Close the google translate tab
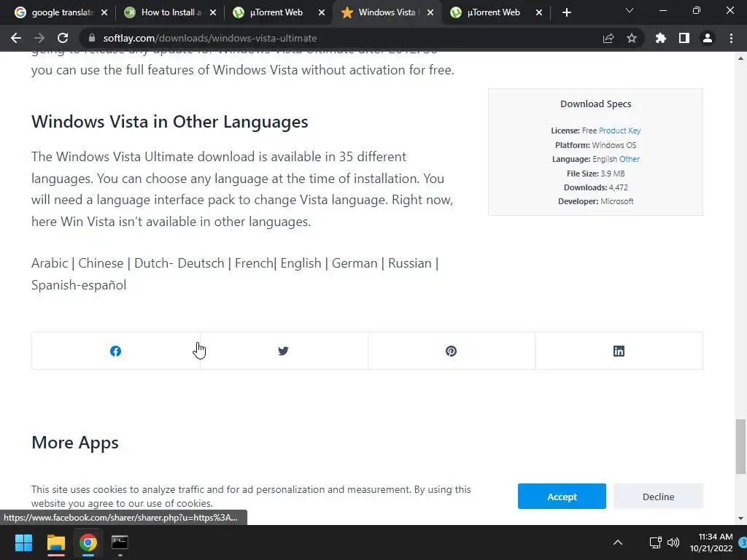 pyautogui.click(x=104, y=12)
